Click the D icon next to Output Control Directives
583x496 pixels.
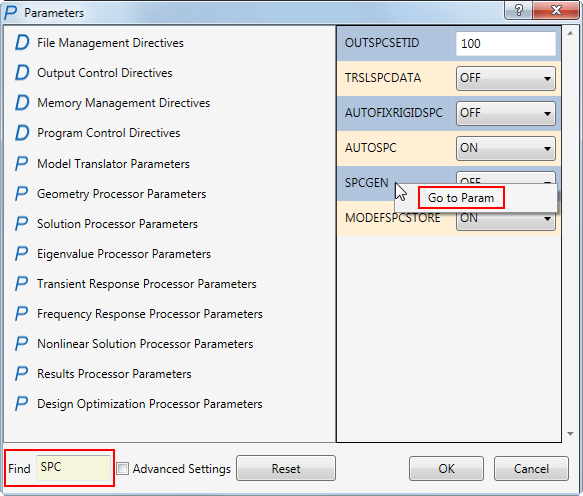coord(22,73)
